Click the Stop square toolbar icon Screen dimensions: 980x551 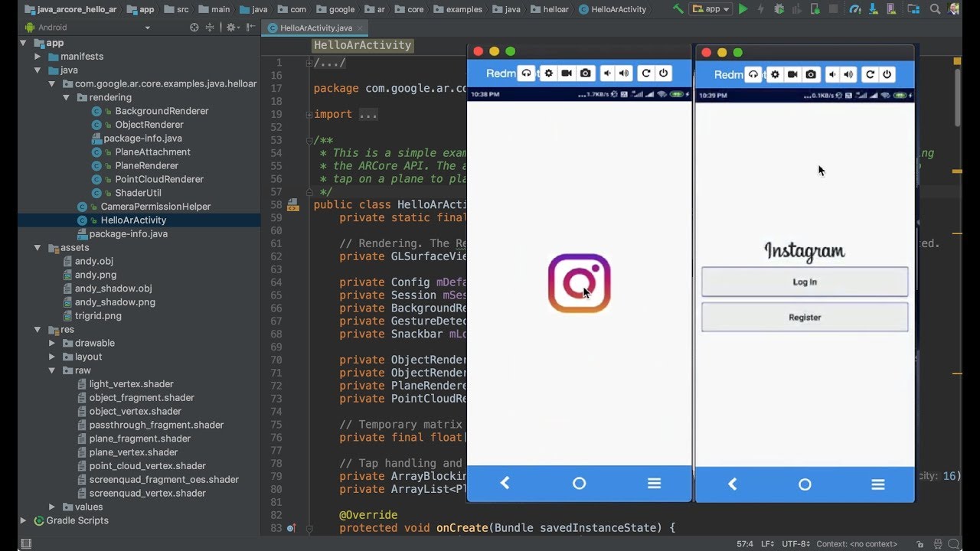point(834,9)
